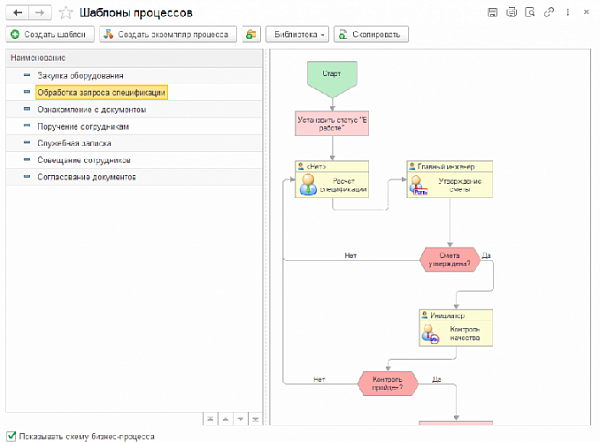600x442 pixels.
Task: Close the Шаблоны процессов form
Action: (586, 12)
